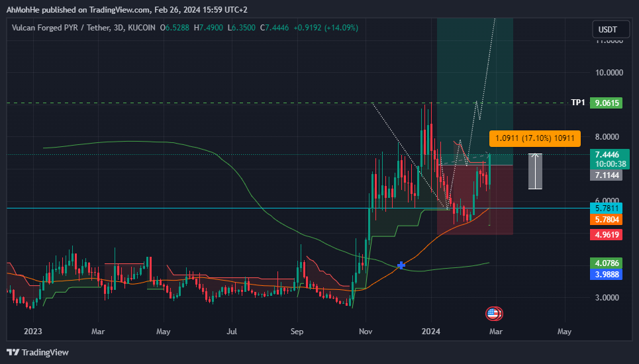Click the TradingView logo

coord(38,353)
